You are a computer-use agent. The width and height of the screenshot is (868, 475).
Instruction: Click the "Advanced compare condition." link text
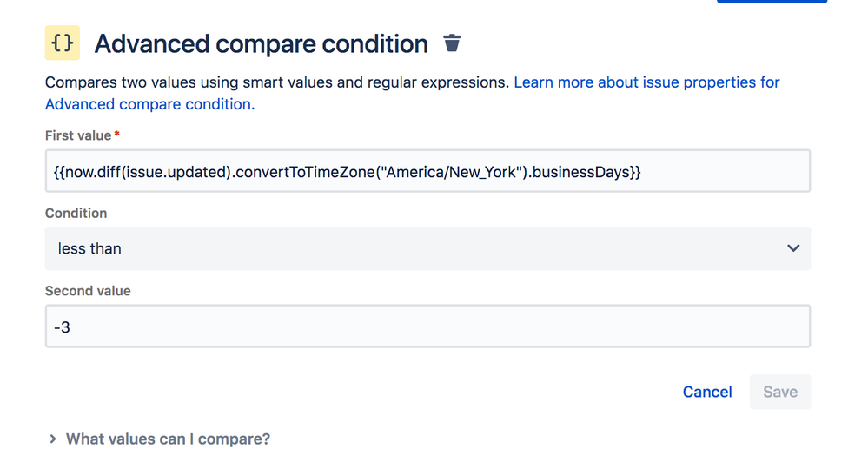coord(149,104)
